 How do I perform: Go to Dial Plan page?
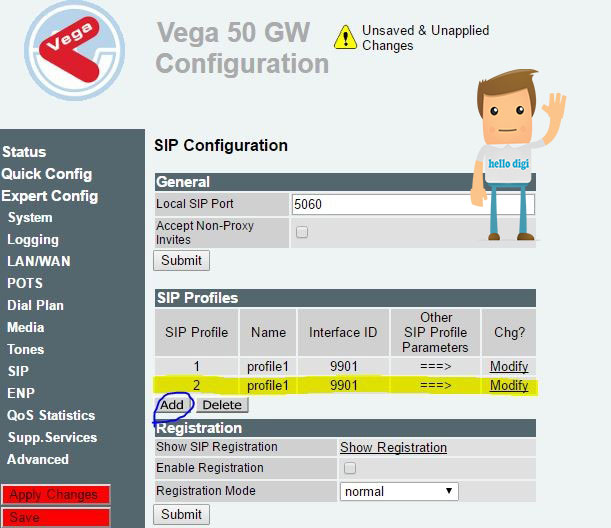(x=35, y=305)
